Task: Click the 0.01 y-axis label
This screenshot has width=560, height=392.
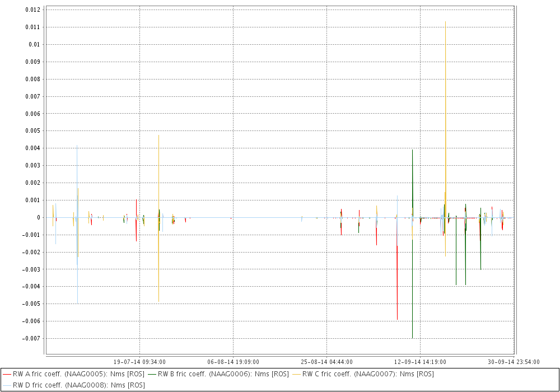Action: pyautogui.click(x=34, y=44)
